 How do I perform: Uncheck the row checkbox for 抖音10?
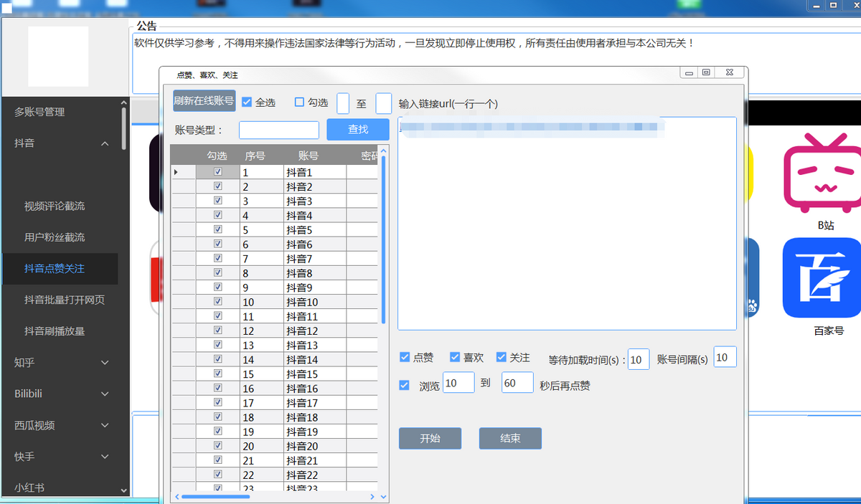[x=218, y=302]
